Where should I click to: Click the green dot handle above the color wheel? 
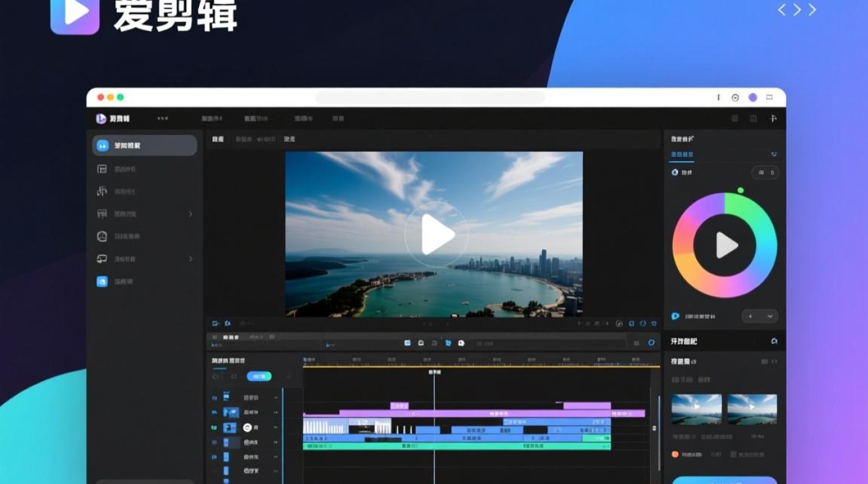[740, 190]
